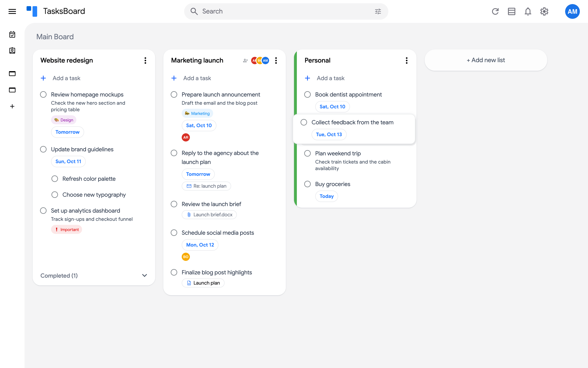Select the second board sidebar icon
Screen dimensions: 588x368
(12, 90)
